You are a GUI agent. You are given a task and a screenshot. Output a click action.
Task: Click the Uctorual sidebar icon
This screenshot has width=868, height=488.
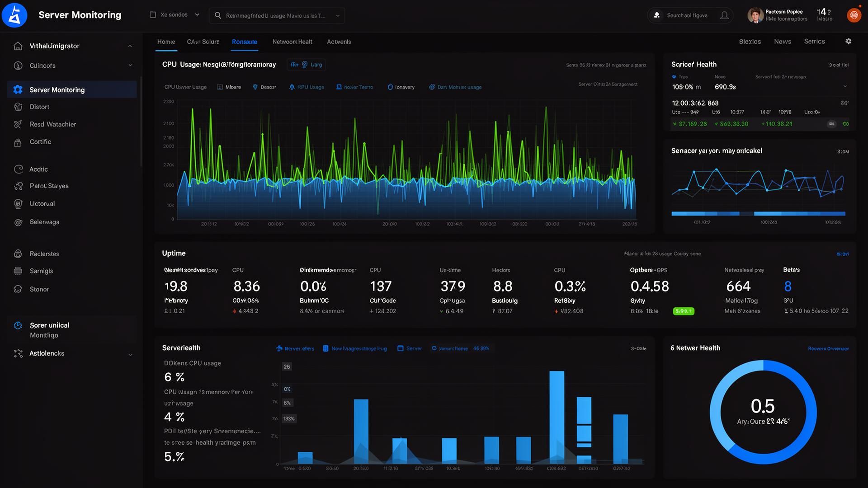click(x=18, y=204)
